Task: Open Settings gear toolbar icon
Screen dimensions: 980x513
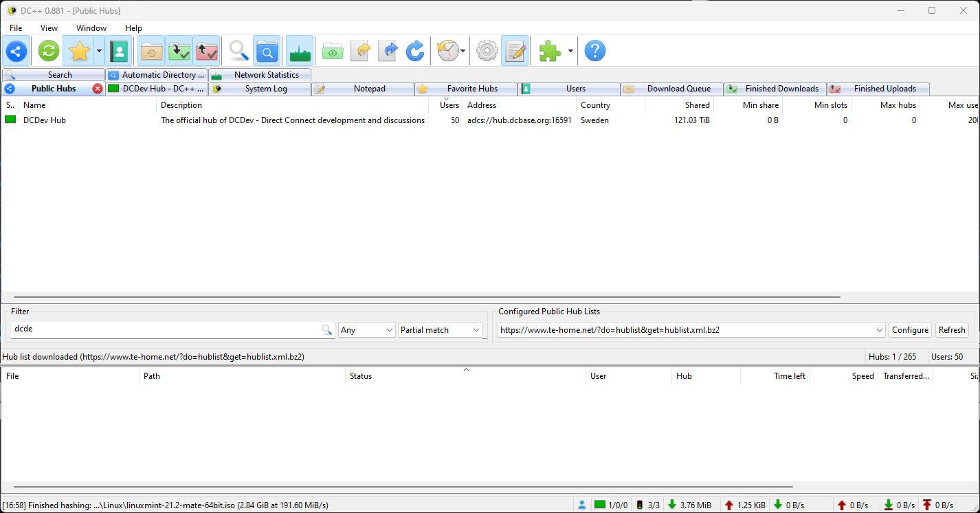Action: [x=487, y=51]
